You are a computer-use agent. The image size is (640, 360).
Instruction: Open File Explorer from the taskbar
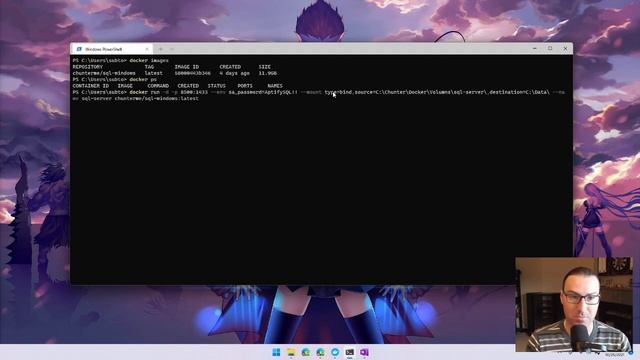[291, 352]
